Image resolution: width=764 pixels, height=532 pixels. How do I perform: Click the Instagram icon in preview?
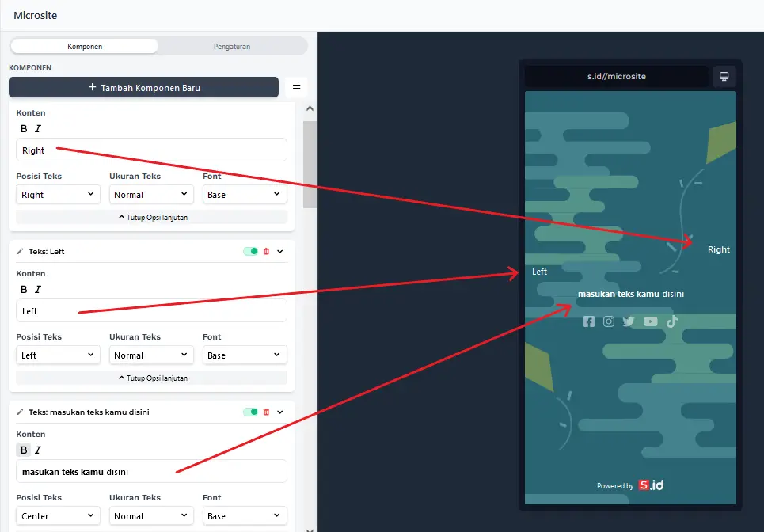609,321
